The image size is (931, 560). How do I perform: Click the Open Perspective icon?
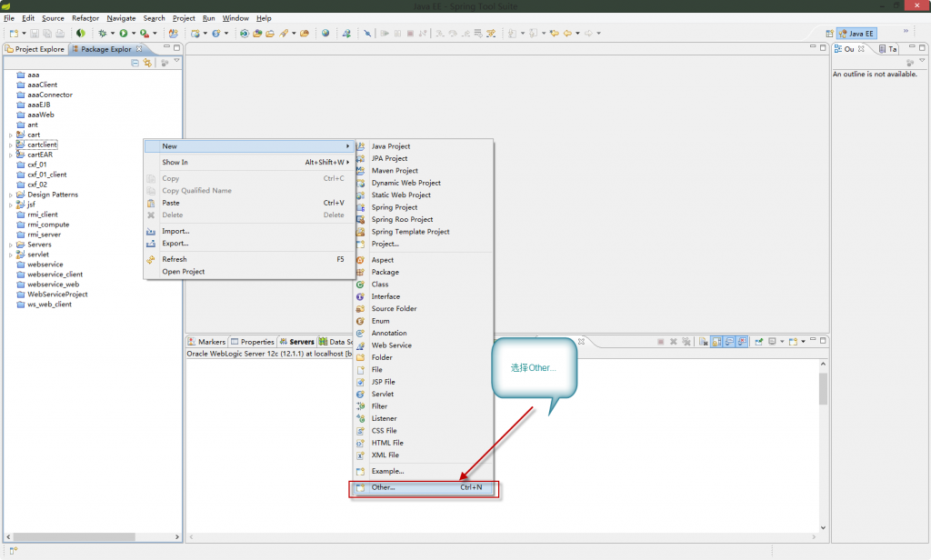click(829, 34)
